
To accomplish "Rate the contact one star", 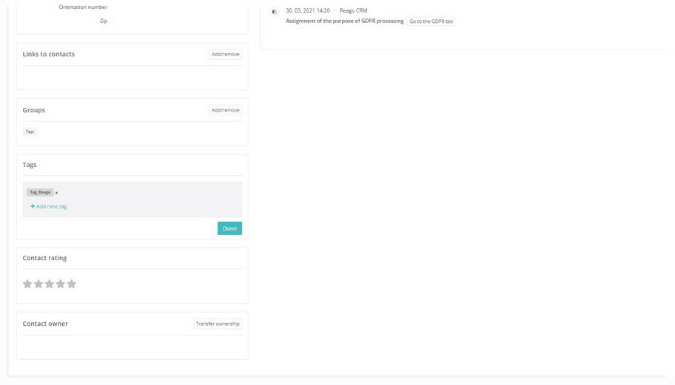I will [x=27, y=284].
